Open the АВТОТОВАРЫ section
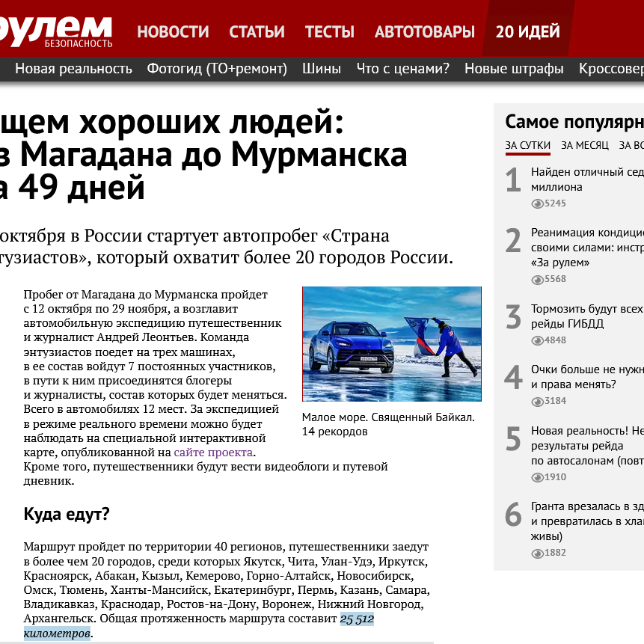This screenshot has height=644, width=644. click(x=424, y=31)
